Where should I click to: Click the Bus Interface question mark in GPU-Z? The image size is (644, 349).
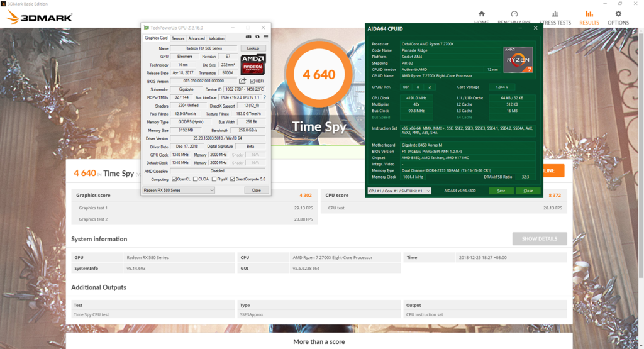tap(265, 97)
